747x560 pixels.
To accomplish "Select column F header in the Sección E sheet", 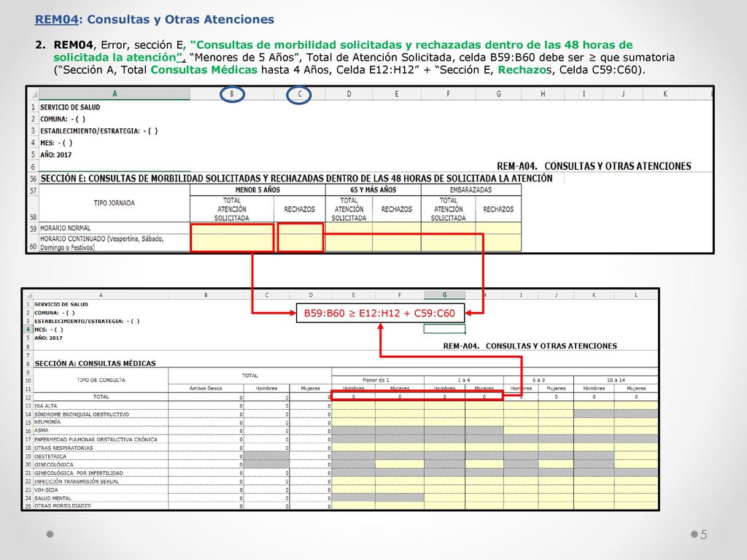I will click(x=448, y=94).
